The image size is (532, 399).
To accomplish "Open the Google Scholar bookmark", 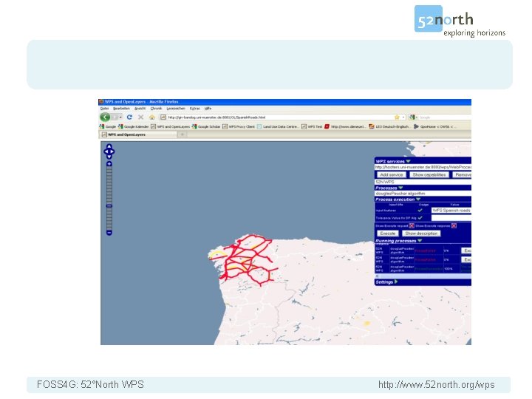I will point(206,126).
